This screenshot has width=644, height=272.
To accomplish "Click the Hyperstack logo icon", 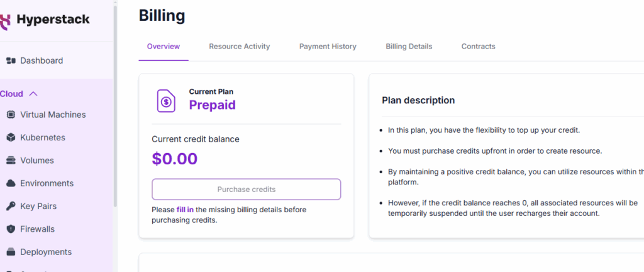I will (6, 20).
